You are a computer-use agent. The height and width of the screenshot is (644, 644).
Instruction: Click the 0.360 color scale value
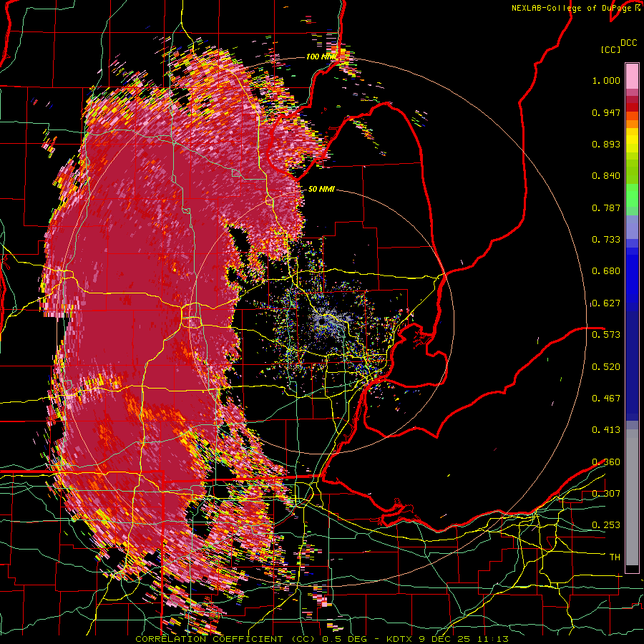(606, 462)
